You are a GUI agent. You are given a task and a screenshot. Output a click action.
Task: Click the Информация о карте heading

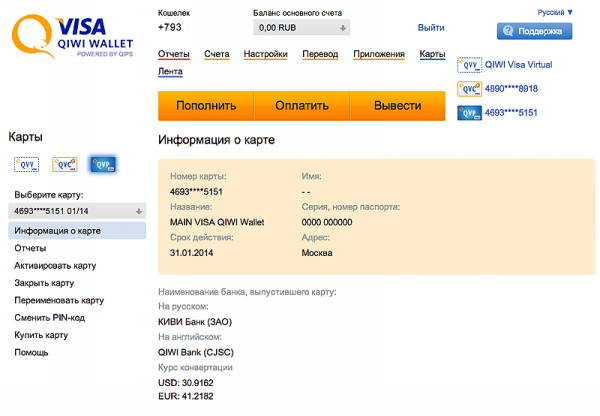(x=216, y=140)
